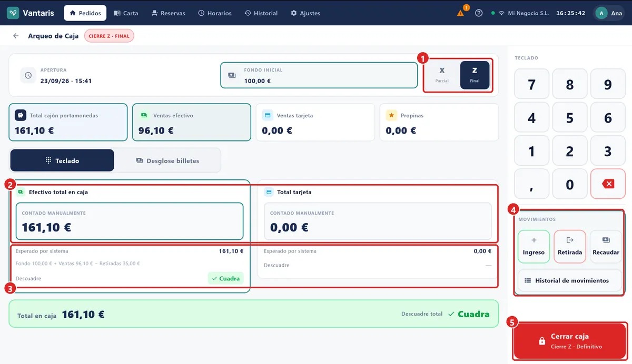
Task: Switch to Desglose billetes entry mode
Action: tap(167, 160)
